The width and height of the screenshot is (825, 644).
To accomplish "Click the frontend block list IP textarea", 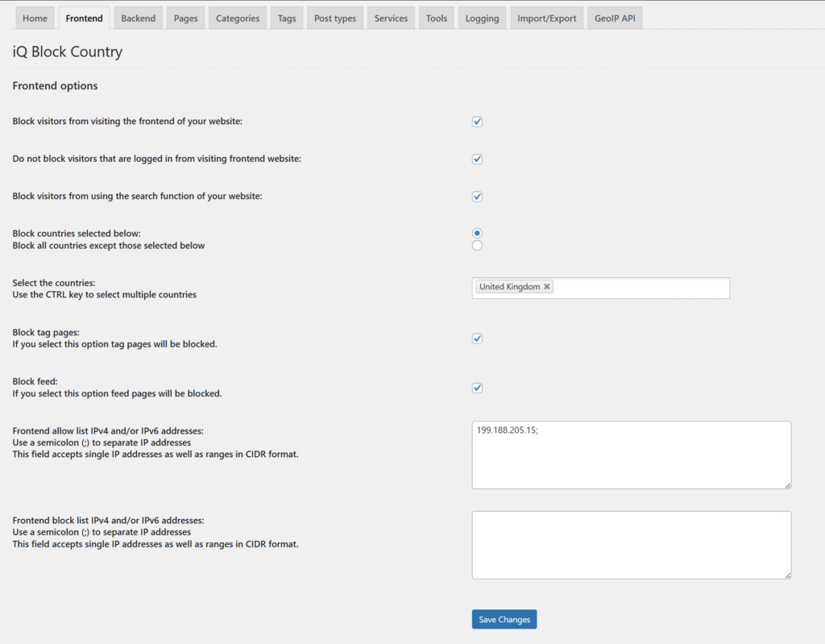I will [x=632, y=545].
